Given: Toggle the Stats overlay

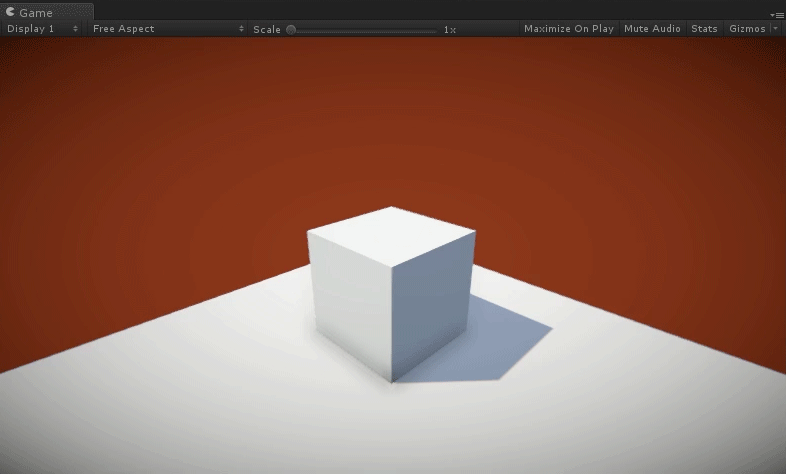Looking at the screenshot, I should click(704, 29).
